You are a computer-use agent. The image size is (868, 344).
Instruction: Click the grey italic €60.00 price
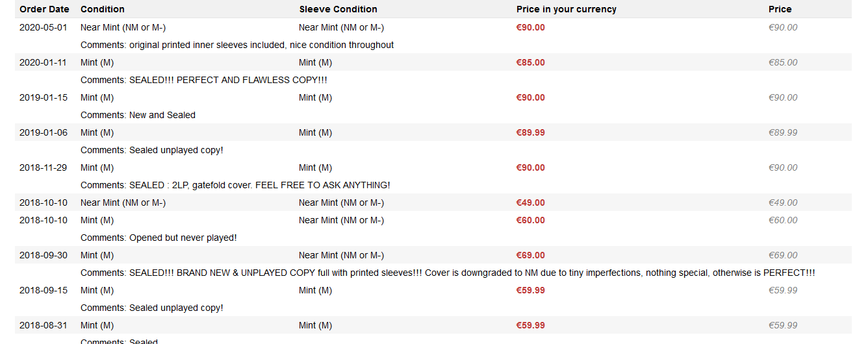pos(783,220)
